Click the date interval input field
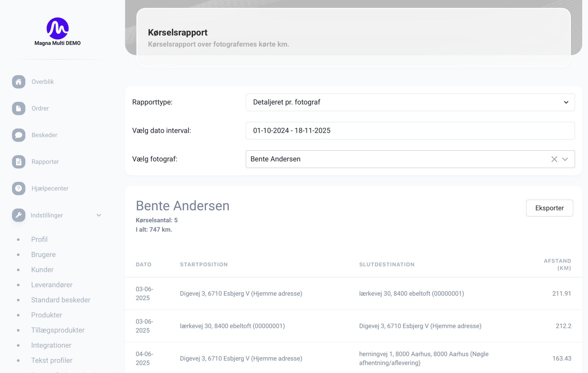The height and width of the screenshot is (373, 588). [410, 131]
